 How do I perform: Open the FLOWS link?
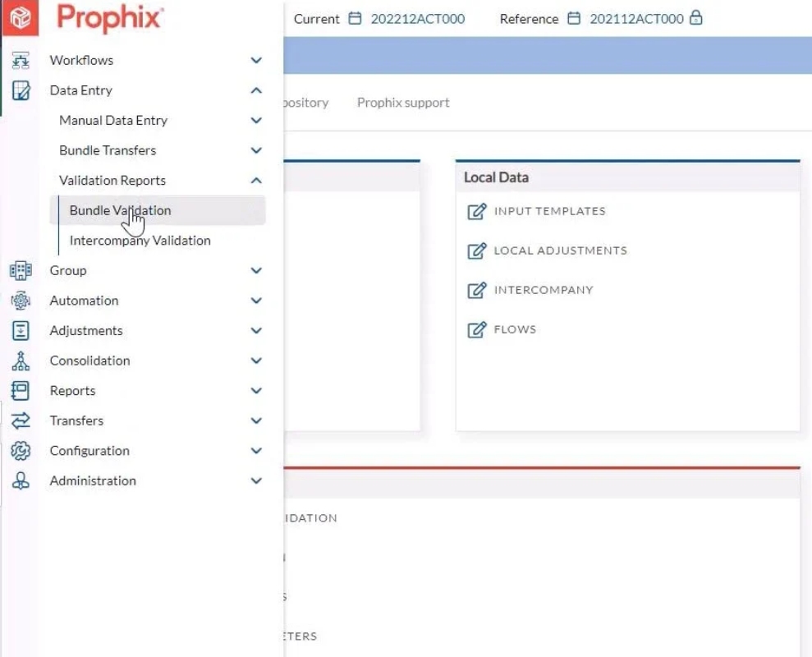click(515, 329)
